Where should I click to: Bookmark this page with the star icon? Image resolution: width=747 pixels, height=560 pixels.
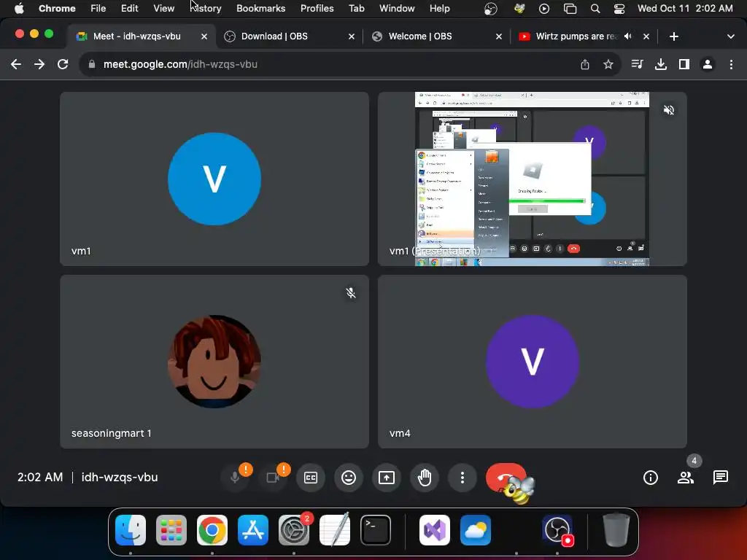point(608,64)
